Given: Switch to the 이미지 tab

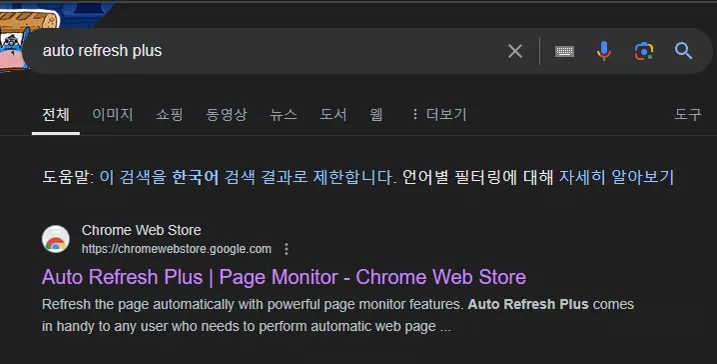Looking at the screenshot, I should 112,114.
